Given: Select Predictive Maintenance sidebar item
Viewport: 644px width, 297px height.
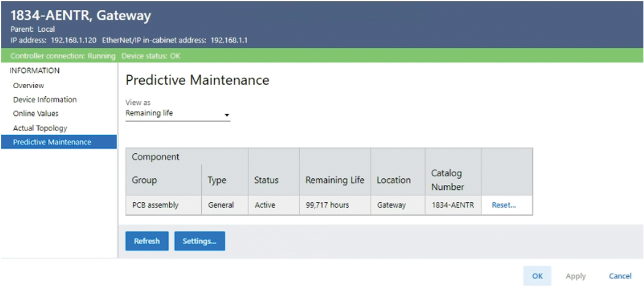Looking at the screenshot, I should (59, 142).
